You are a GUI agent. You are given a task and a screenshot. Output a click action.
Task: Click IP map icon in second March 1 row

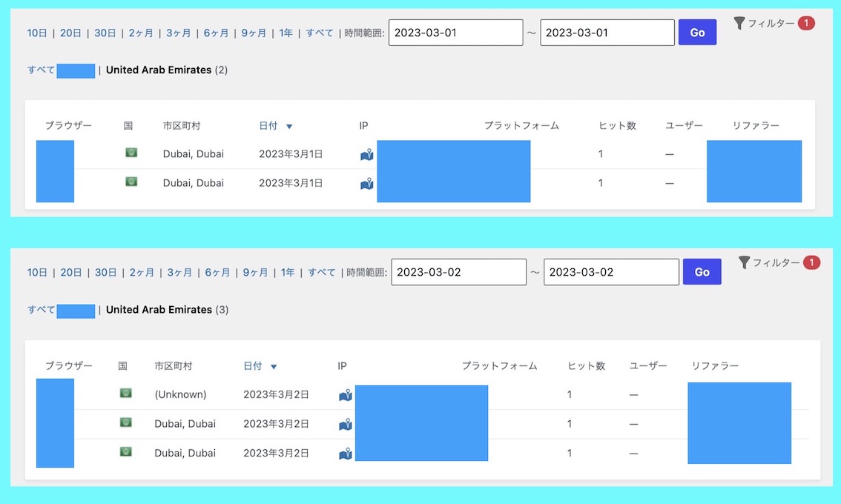tap(366, 183)
